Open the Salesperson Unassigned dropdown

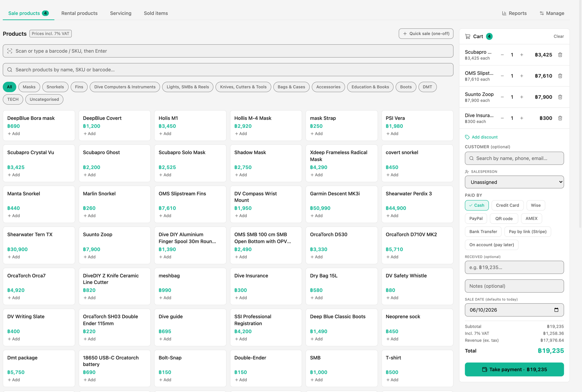coord(514,182)
